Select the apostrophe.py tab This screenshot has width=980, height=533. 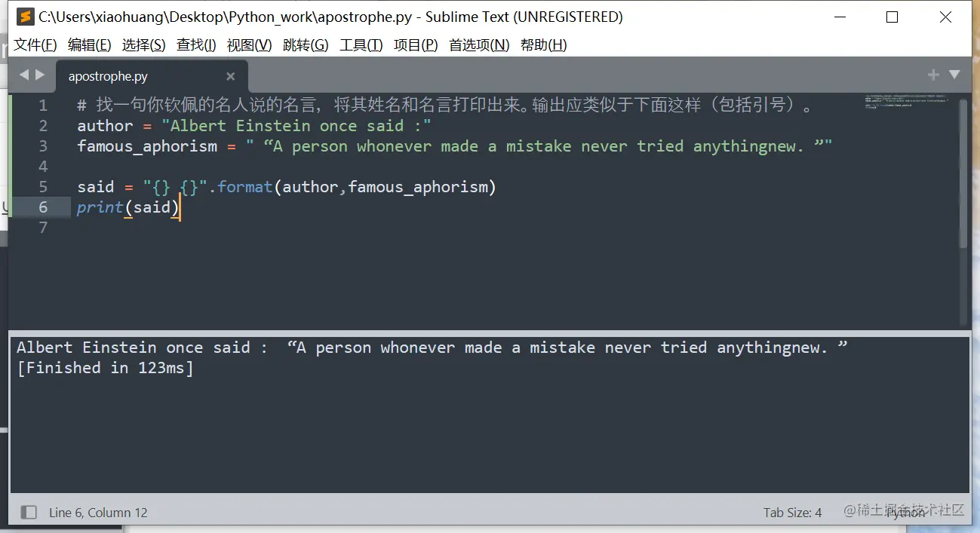coord(151,76)
